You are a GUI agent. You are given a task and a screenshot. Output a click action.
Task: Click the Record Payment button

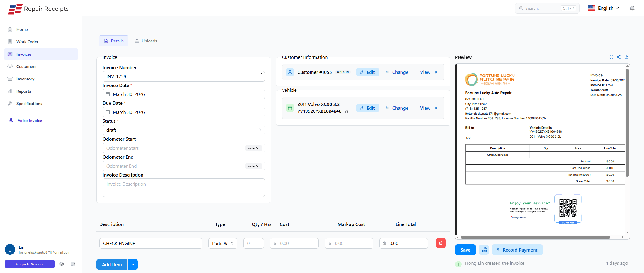pyautogui.click(x=517, y=250)
